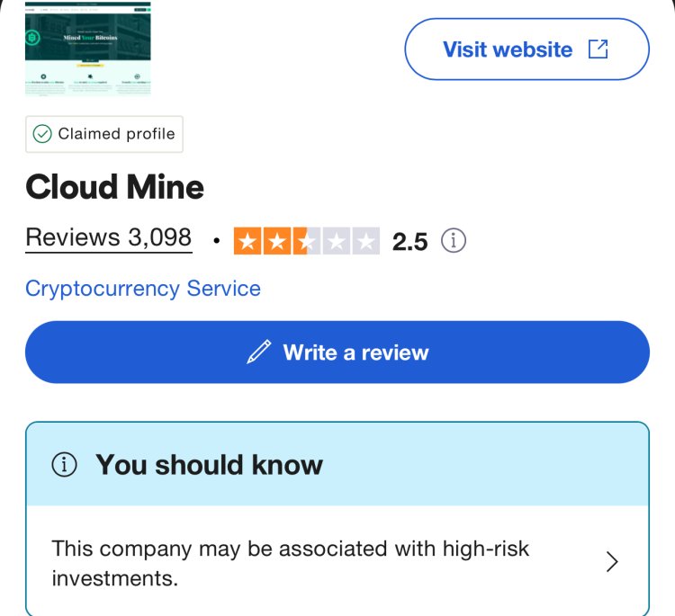Click the Write a review button
The image size is (675, 616).
(337, 352)
